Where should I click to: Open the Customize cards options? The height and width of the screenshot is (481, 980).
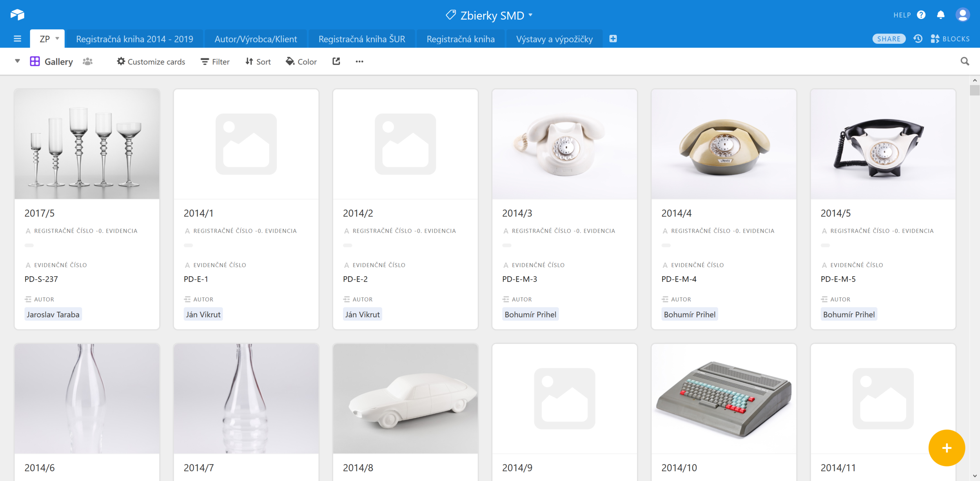coord(151,61)
